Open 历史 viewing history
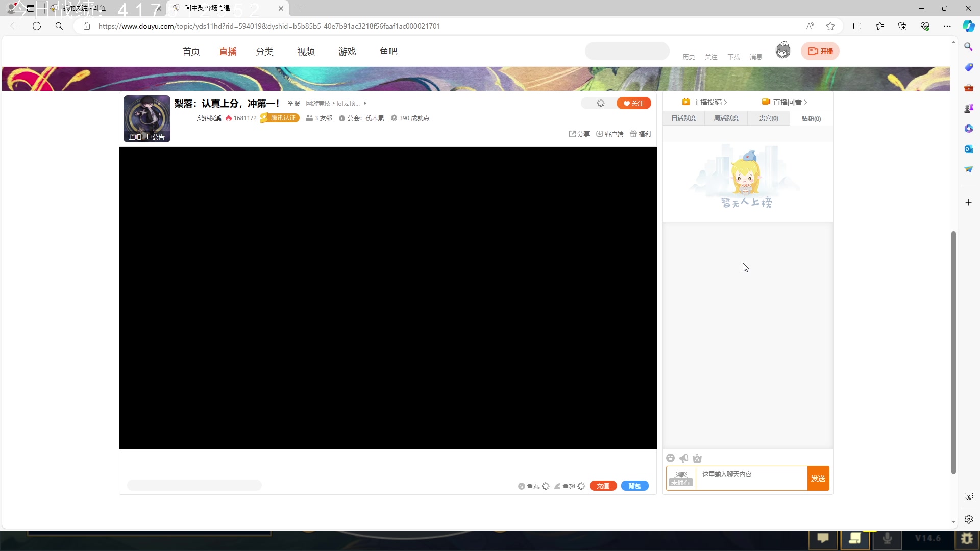Image resolution: width=980 pixels, height=551 pixels. coord(689,57)
